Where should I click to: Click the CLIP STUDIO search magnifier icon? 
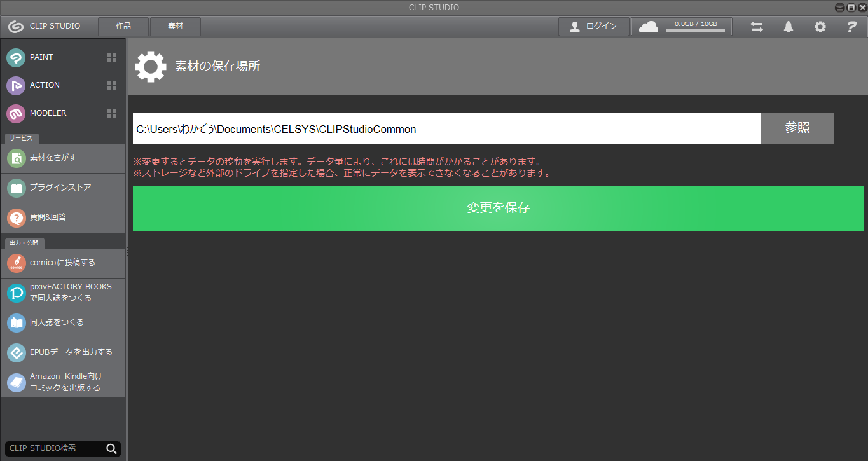[x=112, y=449]
